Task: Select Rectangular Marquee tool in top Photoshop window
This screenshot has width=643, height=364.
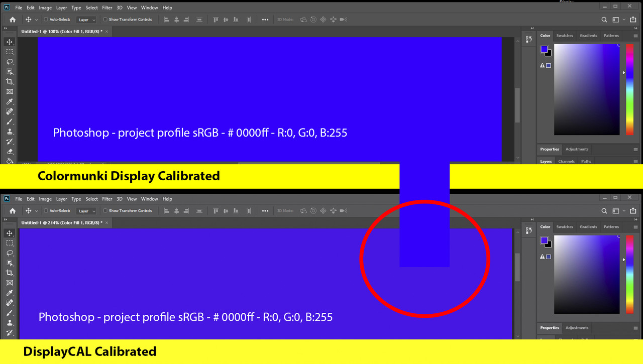Action: (x=10, y=52)
